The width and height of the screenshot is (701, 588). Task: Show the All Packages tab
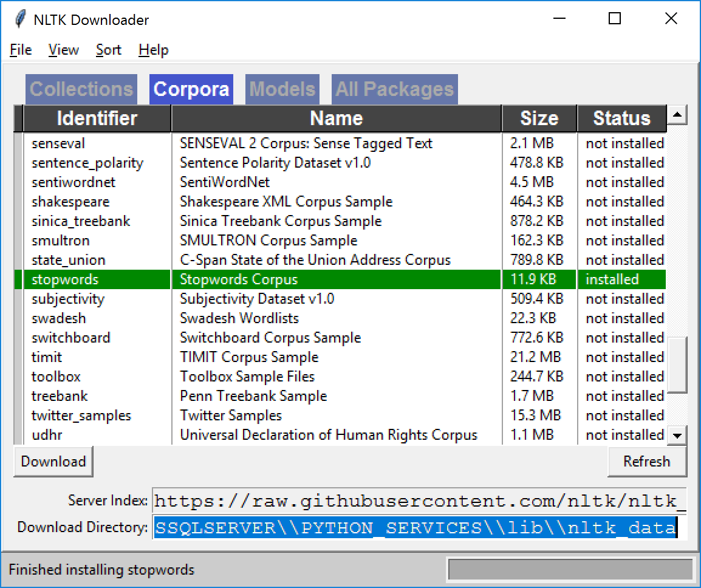click(394, 89)
